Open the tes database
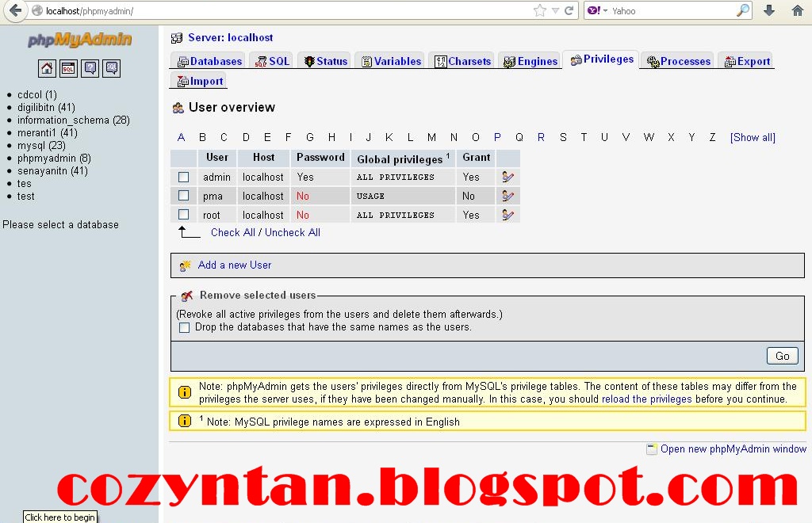Screen dimensions: 812x523 click(24, 184)
